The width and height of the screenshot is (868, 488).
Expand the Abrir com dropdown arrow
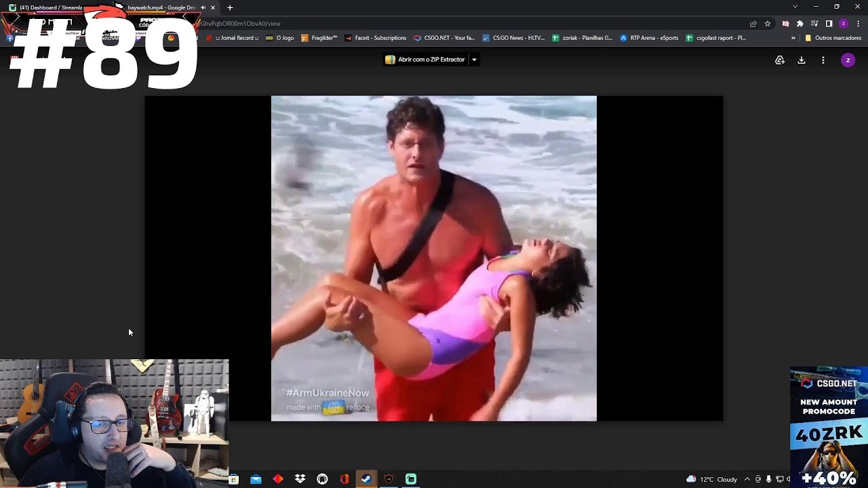coord(474,60)
